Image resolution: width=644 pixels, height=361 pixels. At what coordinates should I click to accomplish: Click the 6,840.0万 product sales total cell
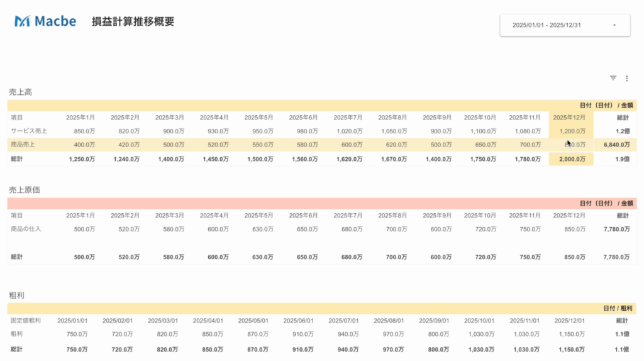coord(616,145)
